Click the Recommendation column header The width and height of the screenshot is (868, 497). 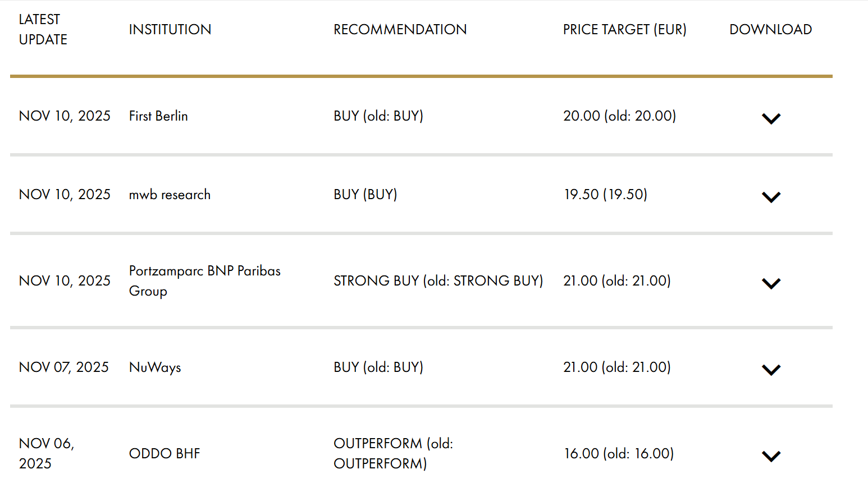400,29
